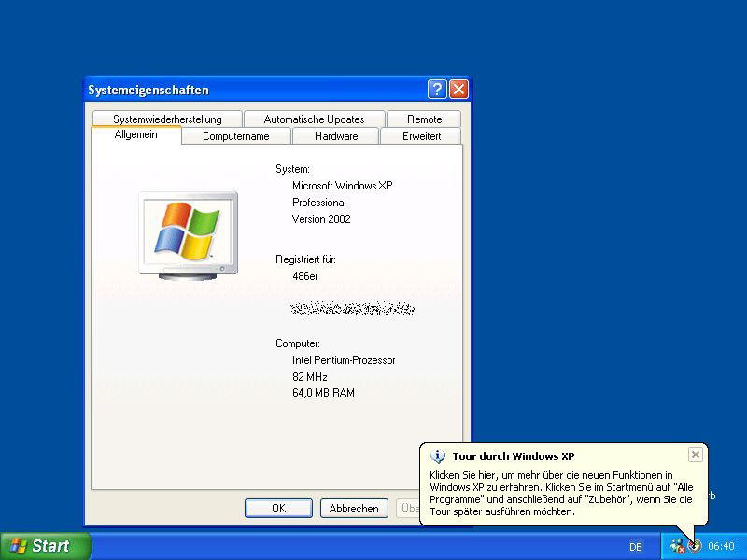Image resolution: width=747 pixels, height=560 pixels.
Task: Click the 'System:' label
Action: (292, 169)
